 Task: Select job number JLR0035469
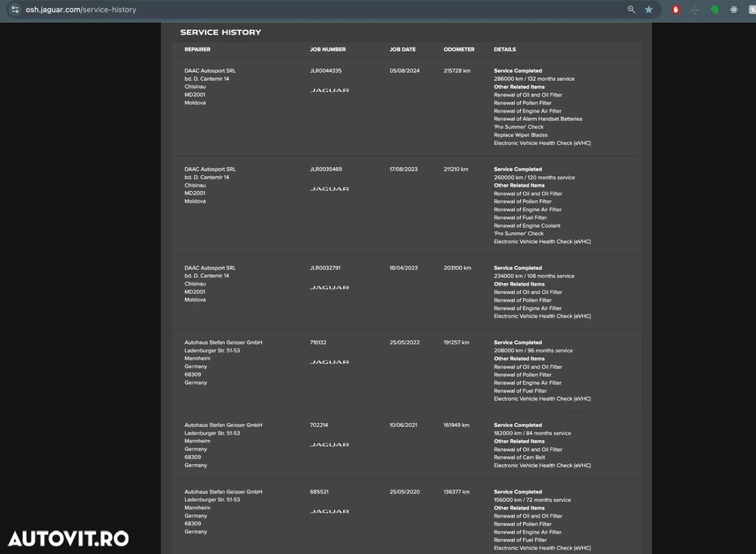[x=325, y=169]
